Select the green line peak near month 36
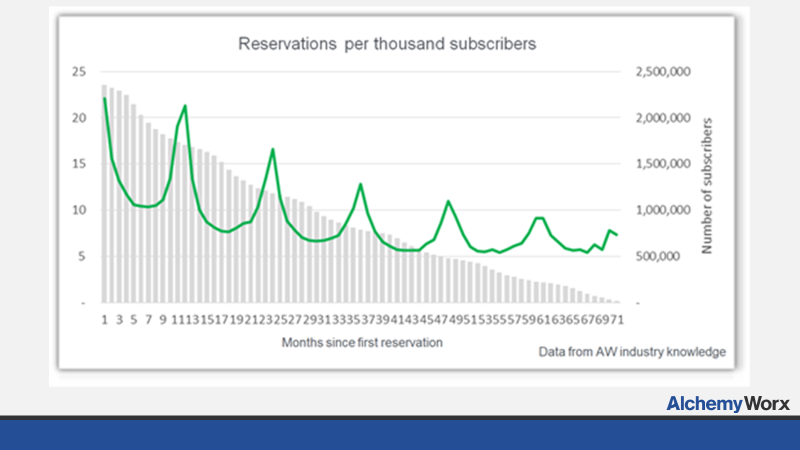 [361, 184]
